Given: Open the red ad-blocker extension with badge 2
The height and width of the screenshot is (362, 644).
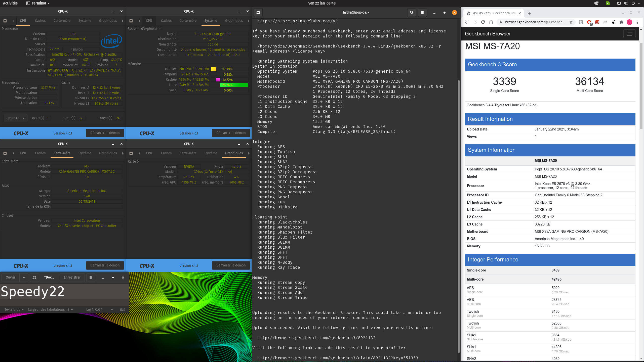Looking at the screenshot, I should point(589,22).
